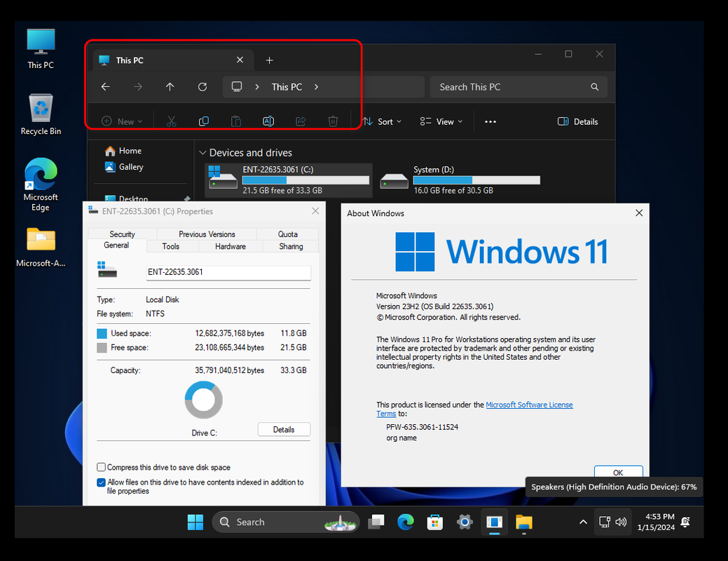This screenshot has width=728, height=561.
Task: Open the View dropdown
Action: [x=441, y=122]
